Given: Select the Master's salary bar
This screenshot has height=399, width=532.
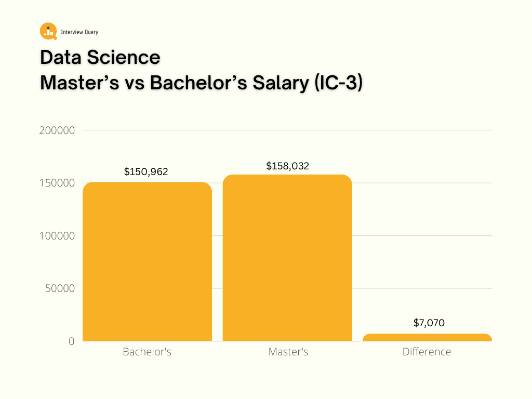Looking at the screenshot, I should point(287,258).
